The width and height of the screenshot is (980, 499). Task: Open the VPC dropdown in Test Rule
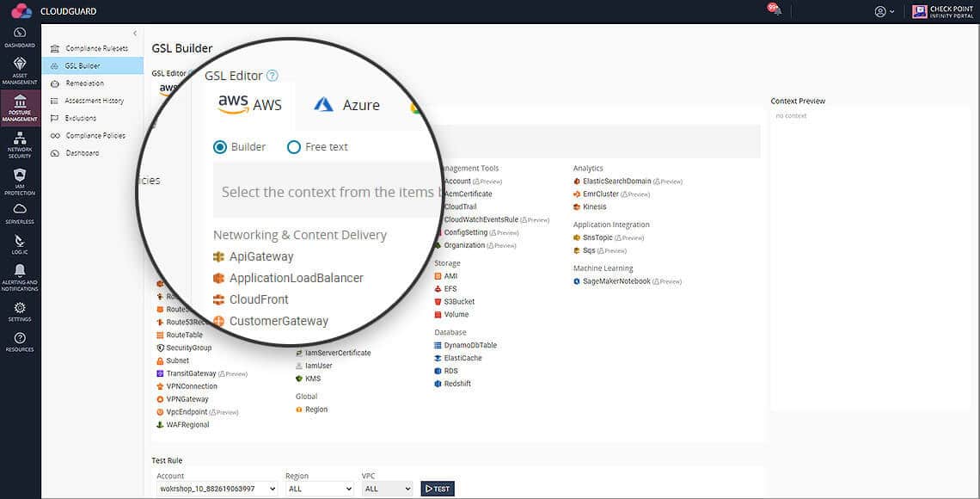[x=388, y=489]
